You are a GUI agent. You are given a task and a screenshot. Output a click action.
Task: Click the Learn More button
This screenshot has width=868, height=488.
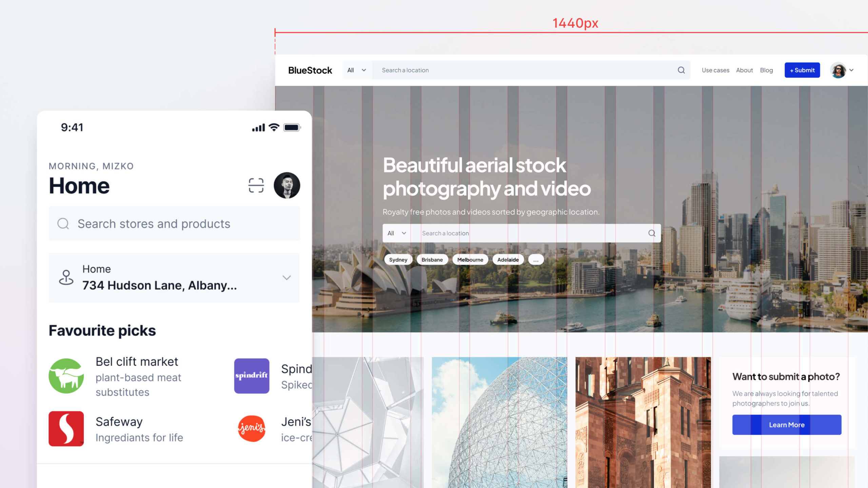[787, 425]
